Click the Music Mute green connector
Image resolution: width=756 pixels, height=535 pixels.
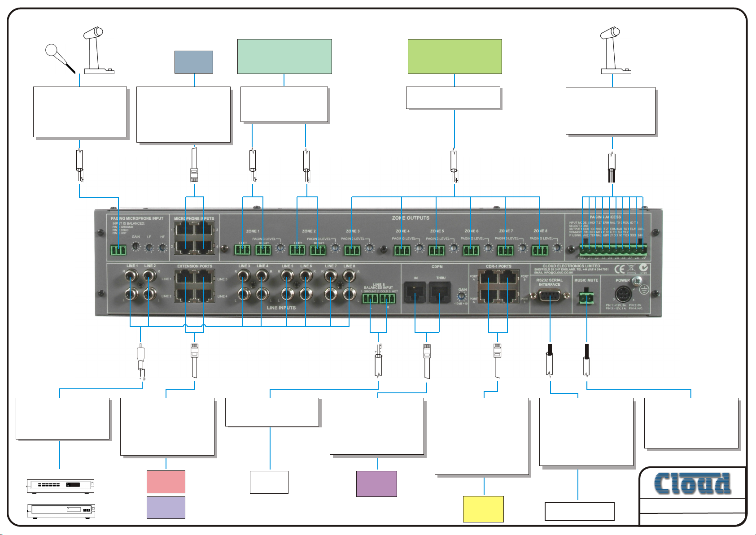click(x=586, y=297)
